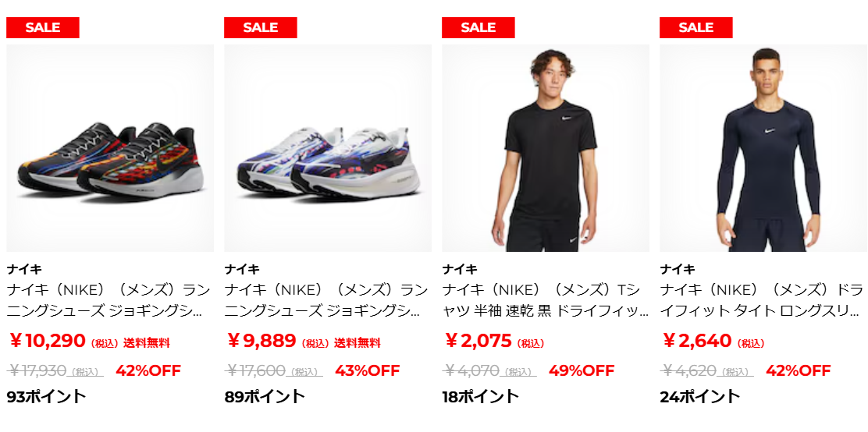Open the white and purple Nike shoes image
This screenshot has height=432, width=868.
328,148
